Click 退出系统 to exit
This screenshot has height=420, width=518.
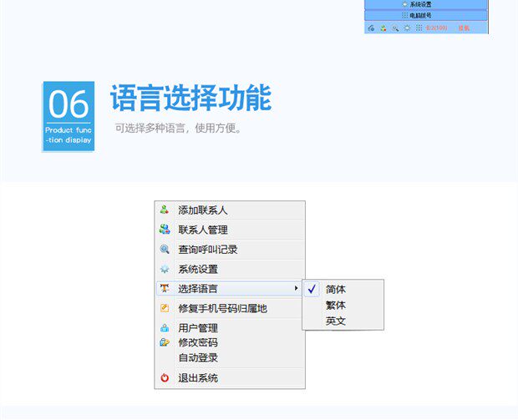coord(230,378)
